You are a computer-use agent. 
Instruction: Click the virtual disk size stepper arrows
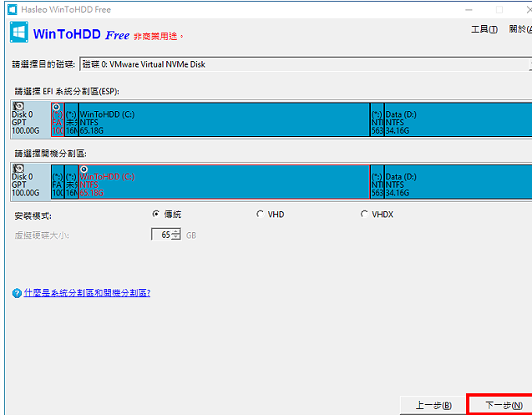[176, 235]
